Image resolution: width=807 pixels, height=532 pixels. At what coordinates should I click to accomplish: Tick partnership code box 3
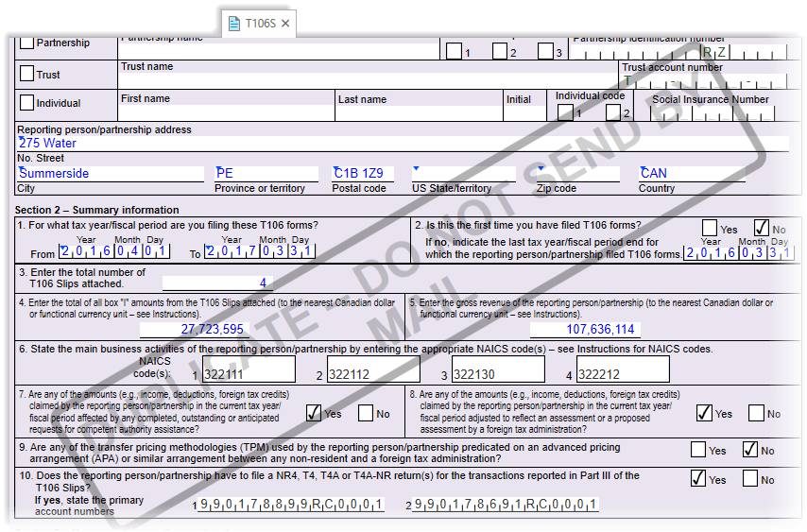(x=545, y=51)
